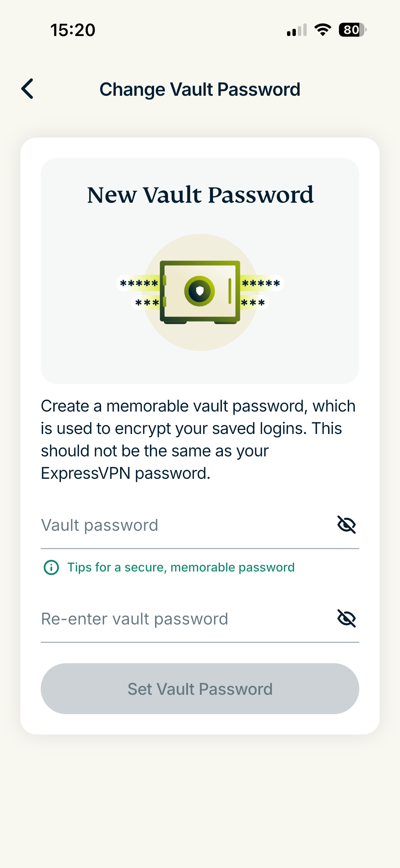The height and width of the screenshot is (868, 400).
Task: Tap the New Vault Password heading
Action: coord(200,195)
